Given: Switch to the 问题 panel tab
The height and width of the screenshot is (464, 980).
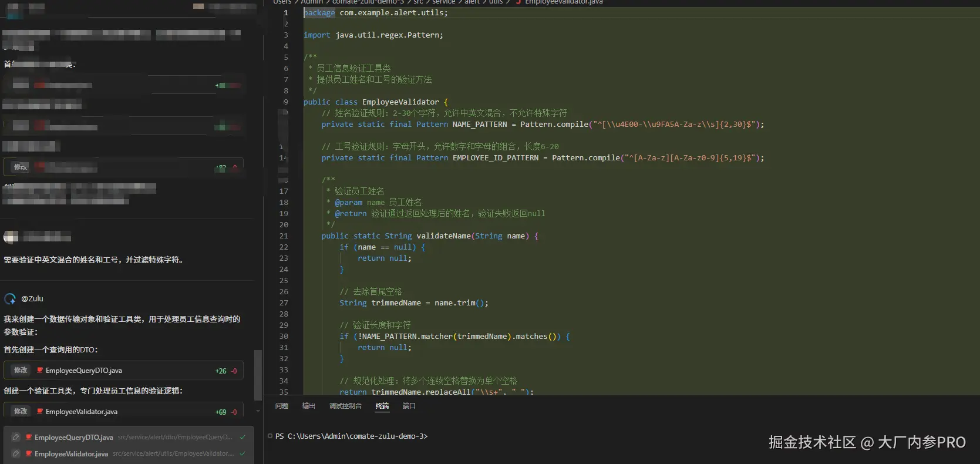Looking at the screenshot, I should pyautogui.click(x=282, y=406).
